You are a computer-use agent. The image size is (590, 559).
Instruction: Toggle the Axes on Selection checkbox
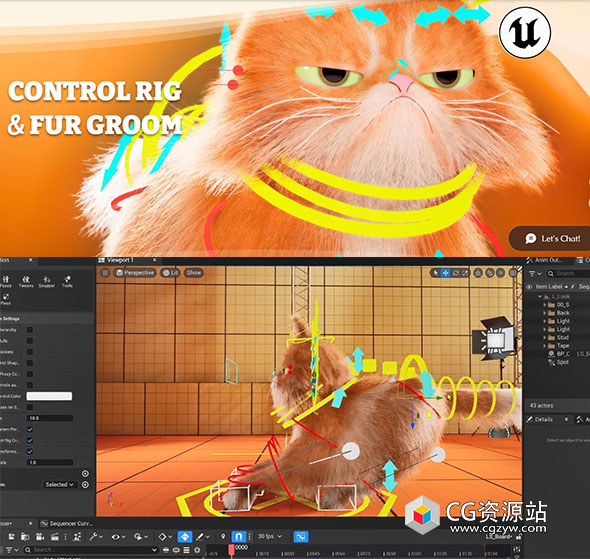click(30, 407)
